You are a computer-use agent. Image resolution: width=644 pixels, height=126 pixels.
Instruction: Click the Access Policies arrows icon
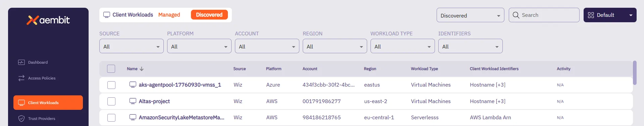click(21, 78)
